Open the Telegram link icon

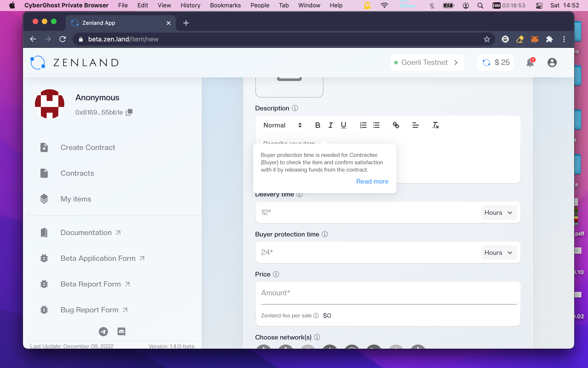click(103, 331)
